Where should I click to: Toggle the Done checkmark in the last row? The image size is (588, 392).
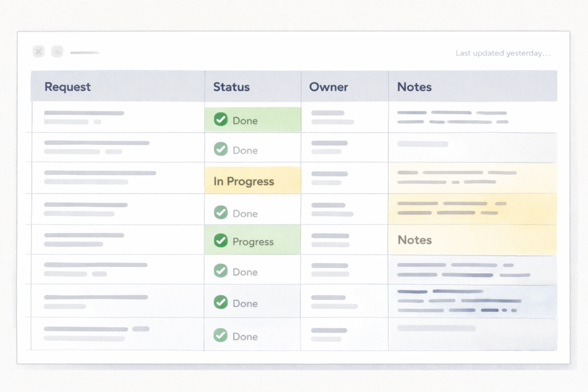(220, 335)
